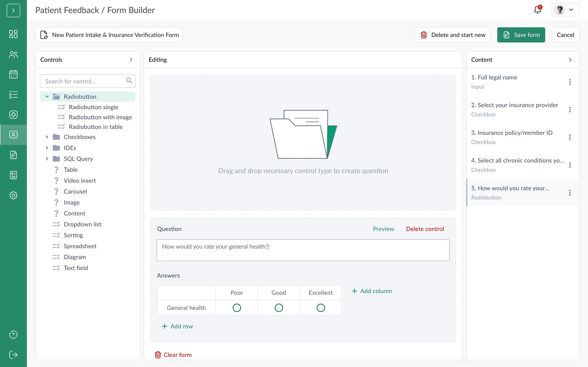Collapse the Radiobutton folder
588x367 pixels.
pos(47,97)
